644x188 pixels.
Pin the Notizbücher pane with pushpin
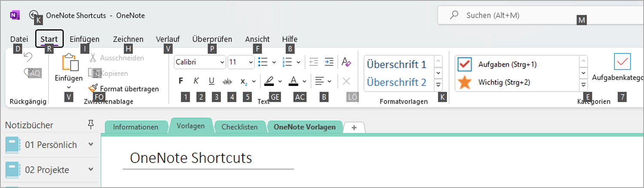[x=90, y=125]
